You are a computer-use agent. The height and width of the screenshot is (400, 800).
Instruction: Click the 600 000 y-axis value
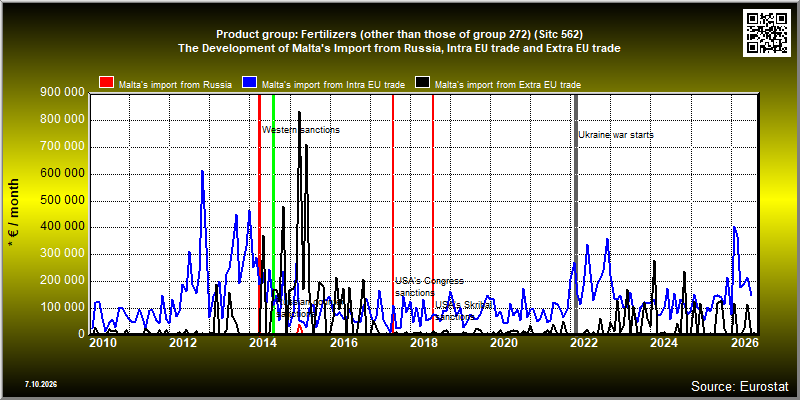coord(61,174)
